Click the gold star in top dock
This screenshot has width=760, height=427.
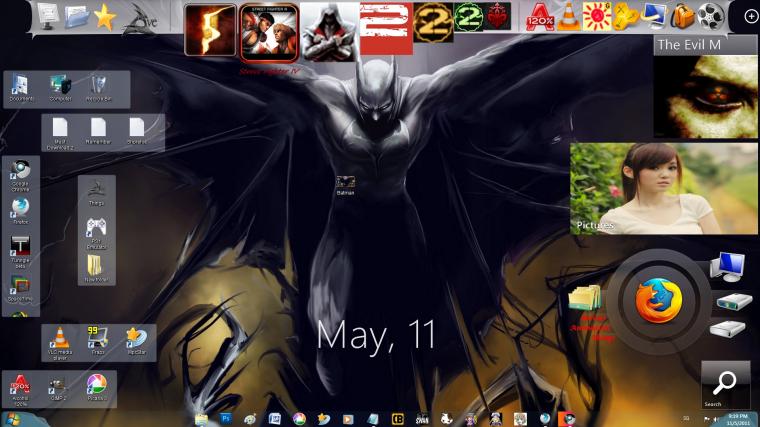[x=105, y=17]
